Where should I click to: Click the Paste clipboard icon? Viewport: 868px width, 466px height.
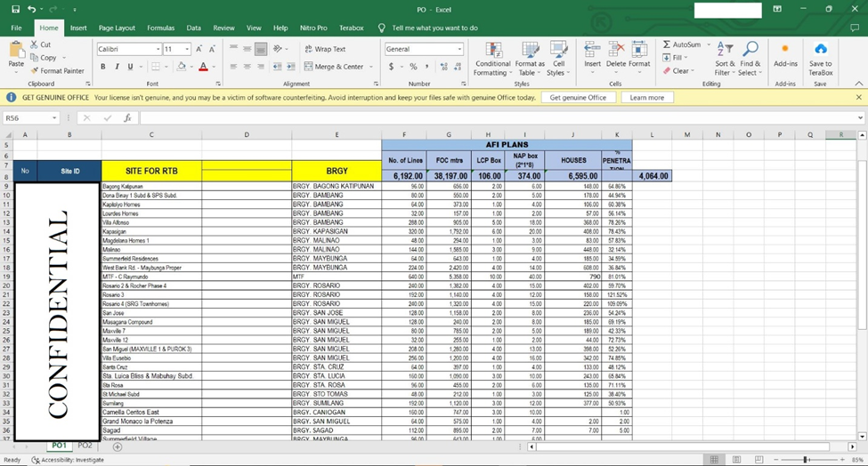16,52
